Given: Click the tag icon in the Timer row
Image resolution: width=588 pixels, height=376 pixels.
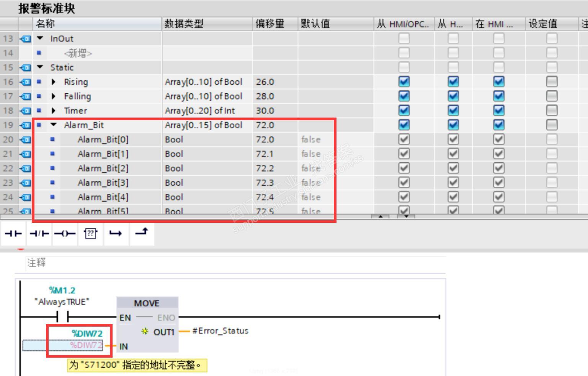Looking at the screenshot, I should (25, 111).
